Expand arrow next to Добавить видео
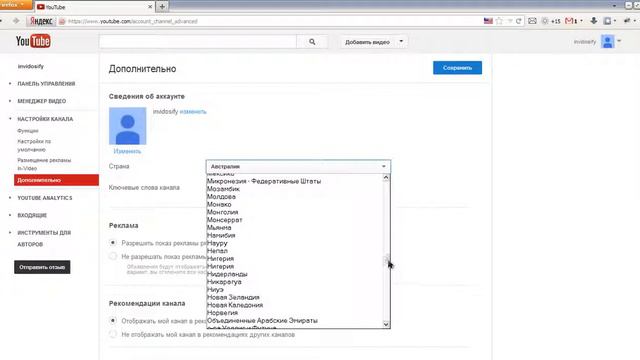The width and height of the screenshot is (640, 360). point(401,42)
